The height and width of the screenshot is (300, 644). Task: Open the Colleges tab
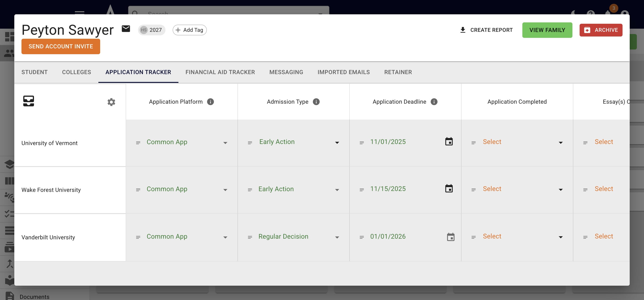click(x=76, y=72)
